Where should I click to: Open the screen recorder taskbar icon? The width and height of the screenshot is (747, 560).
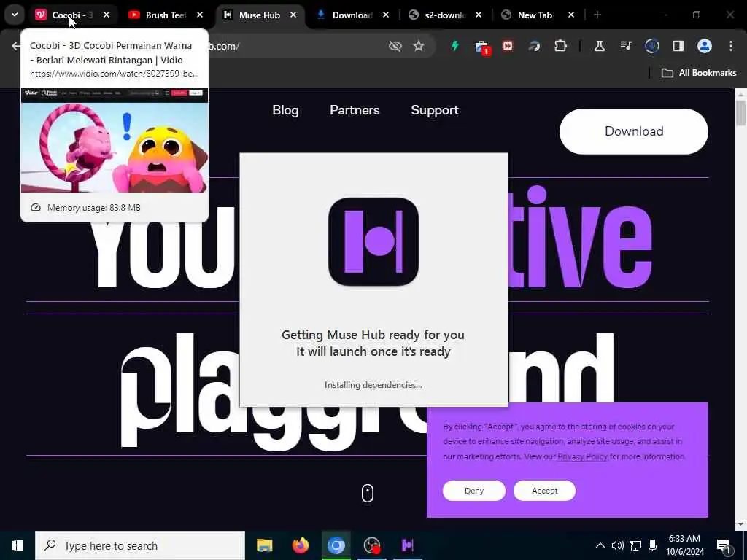click(371, 545)
